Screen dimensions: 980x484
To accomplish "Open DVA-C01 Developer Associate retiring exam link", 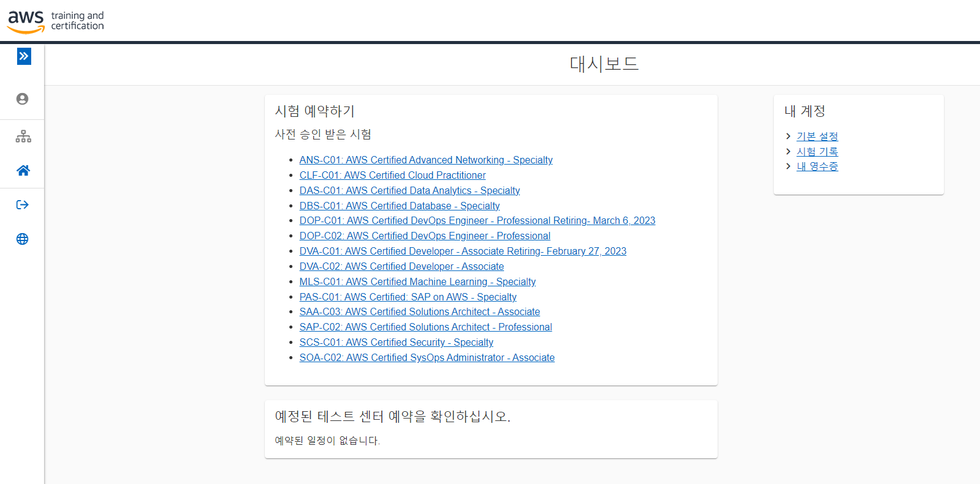I will coord(462,251).
